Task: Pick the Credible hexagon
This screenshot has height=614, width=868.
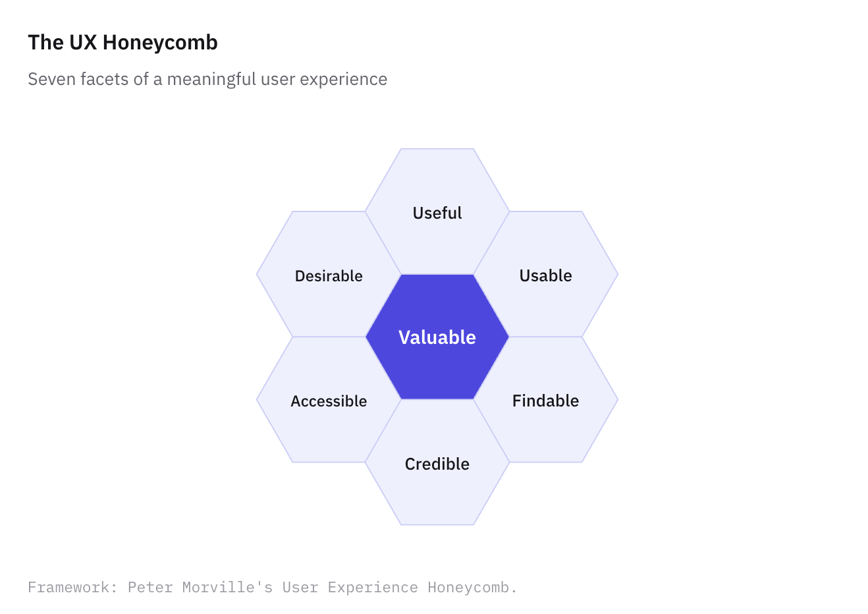Action: click(437, 462)
